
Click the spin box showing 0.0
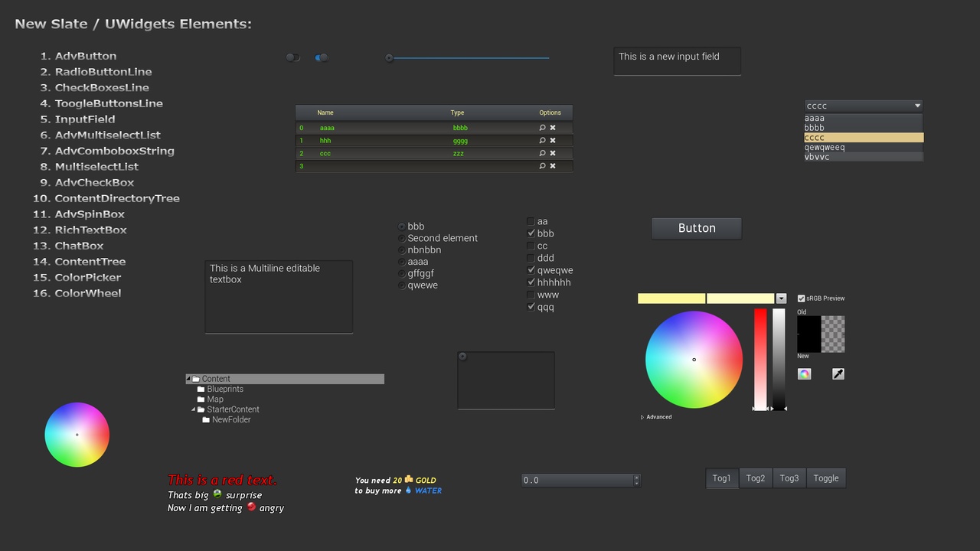point(581,480)
